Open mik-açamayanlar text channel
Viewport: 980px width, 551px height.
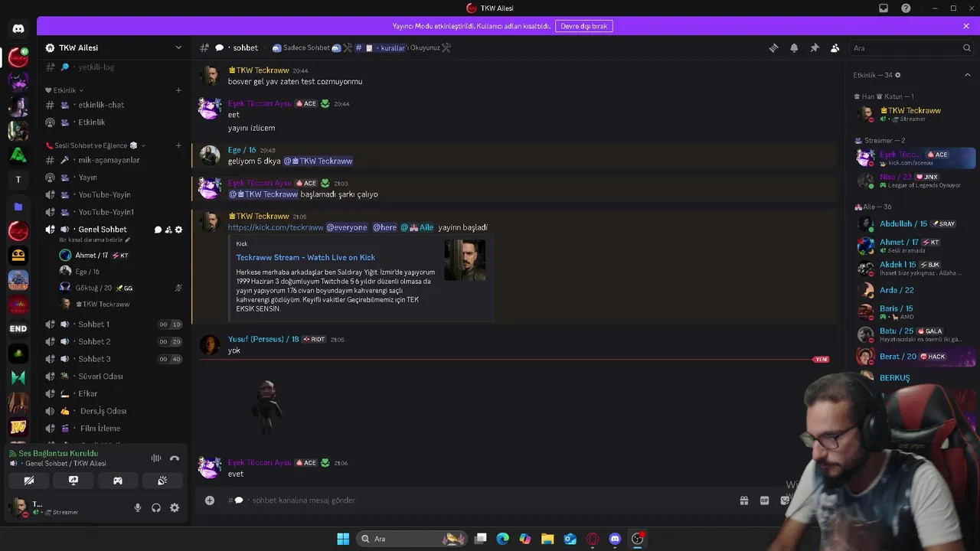[x=113, y=160]
